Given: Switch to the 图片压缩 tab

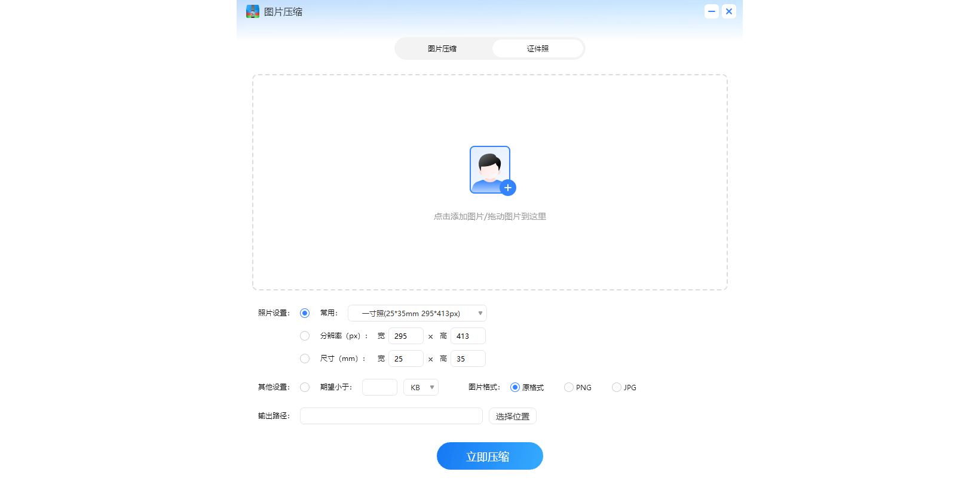Looking at the screenshot, I should (442, 48).
